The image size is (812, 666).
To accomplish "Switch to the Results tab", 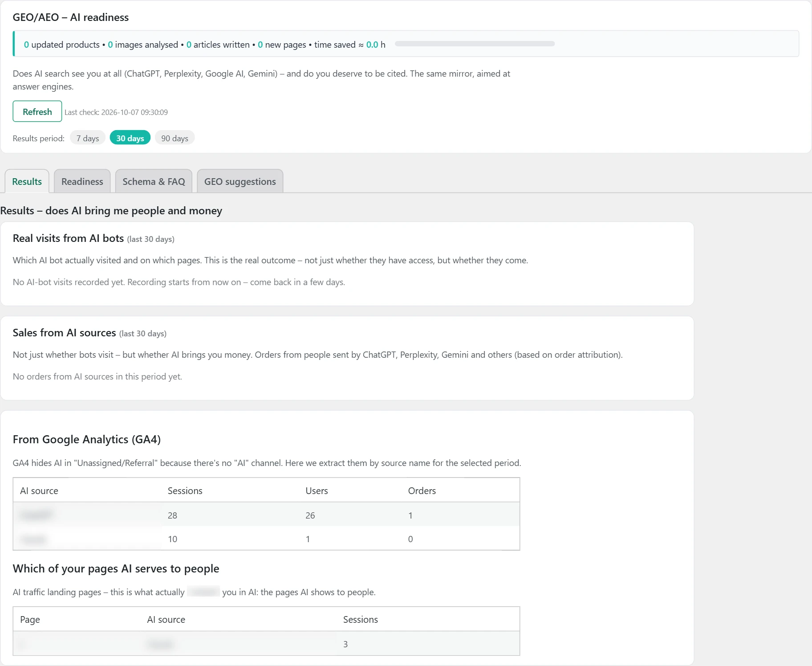I will pyautogui.click(x=27, y=181).
